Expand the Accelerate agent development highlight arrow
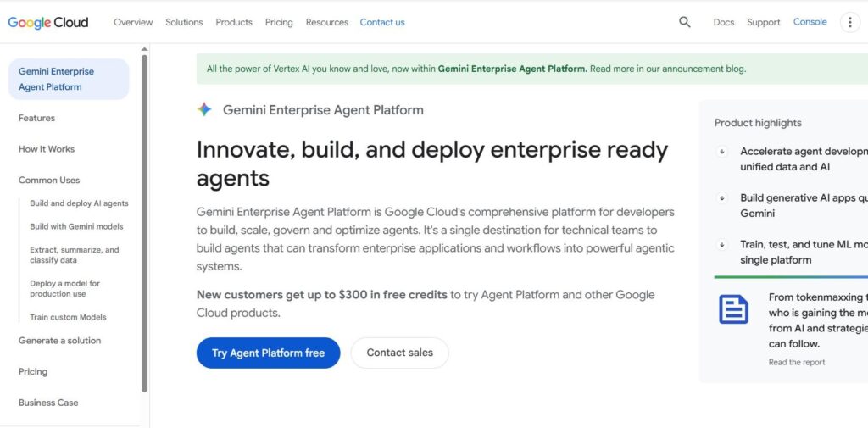 [722, 151]
